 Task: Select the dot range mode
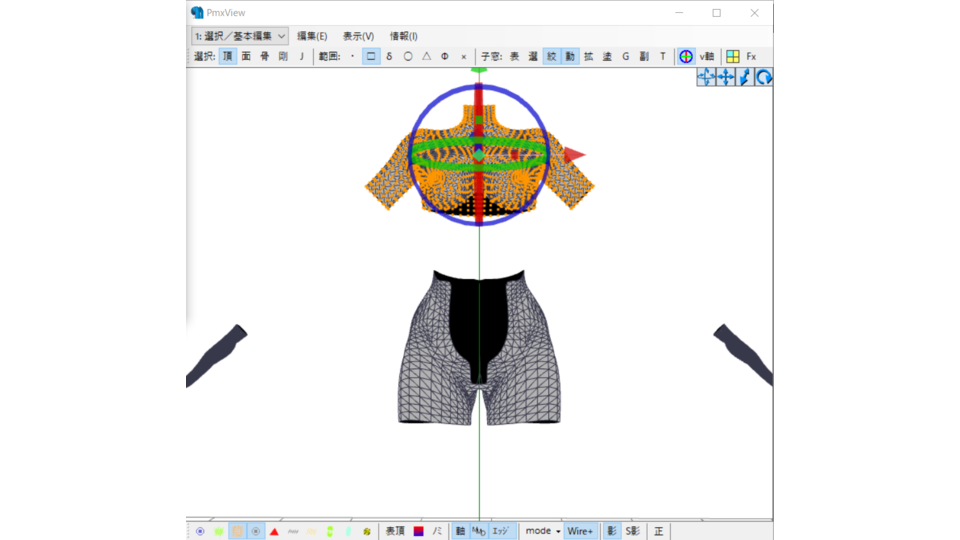(x=353, y=56)
